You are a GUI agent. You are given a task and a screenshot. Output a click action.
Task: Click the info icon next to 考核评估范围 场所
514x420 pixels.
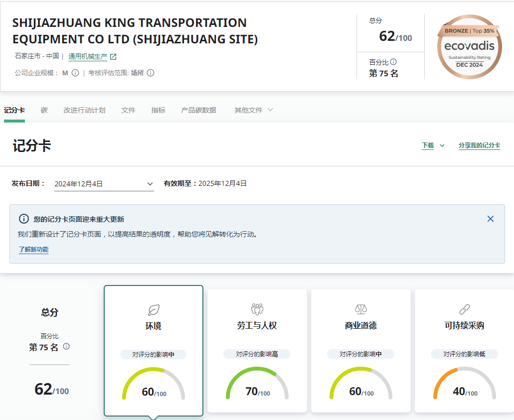click(x=151, y=73)
